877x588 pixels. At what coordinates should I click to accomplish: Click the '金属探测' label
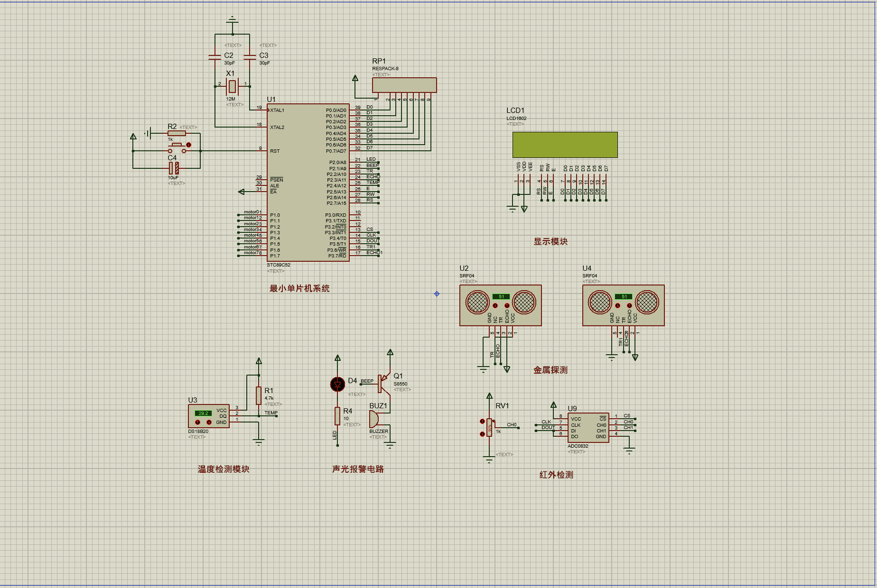(x=550, y=370)
